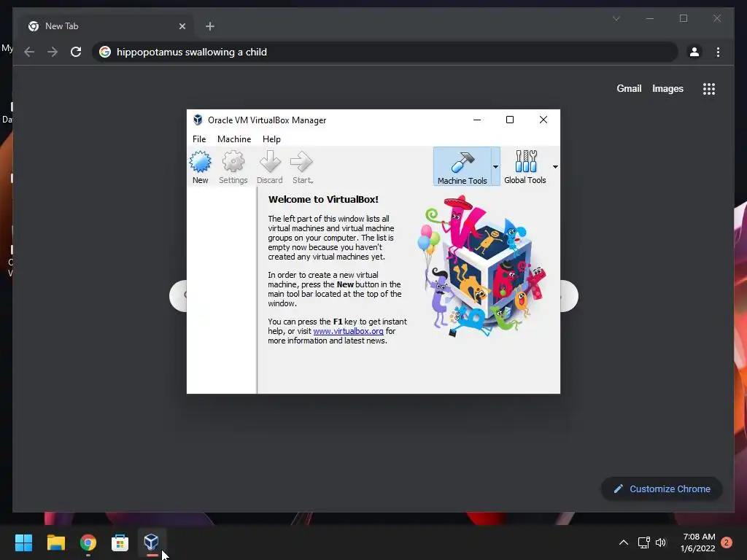The image size is (747, 560).
Task: Select the Global Tools button
Action: (525, 167)
